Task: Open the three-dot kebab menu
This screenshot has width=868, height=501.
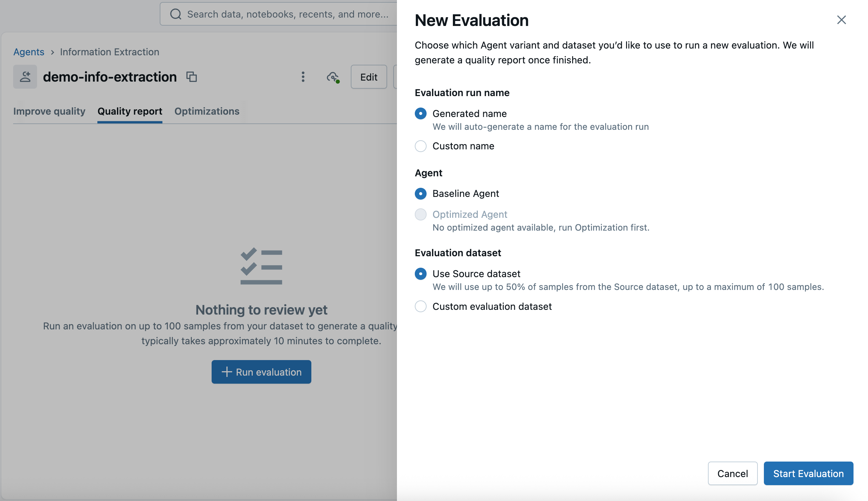Action: coord(303,77)
